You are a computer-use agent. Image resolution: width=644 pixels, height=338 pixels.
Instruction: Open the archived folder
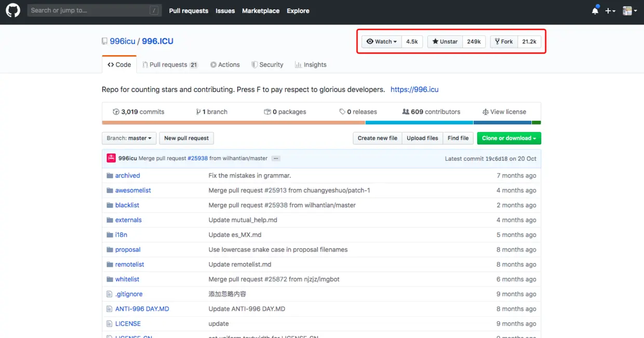128,176
